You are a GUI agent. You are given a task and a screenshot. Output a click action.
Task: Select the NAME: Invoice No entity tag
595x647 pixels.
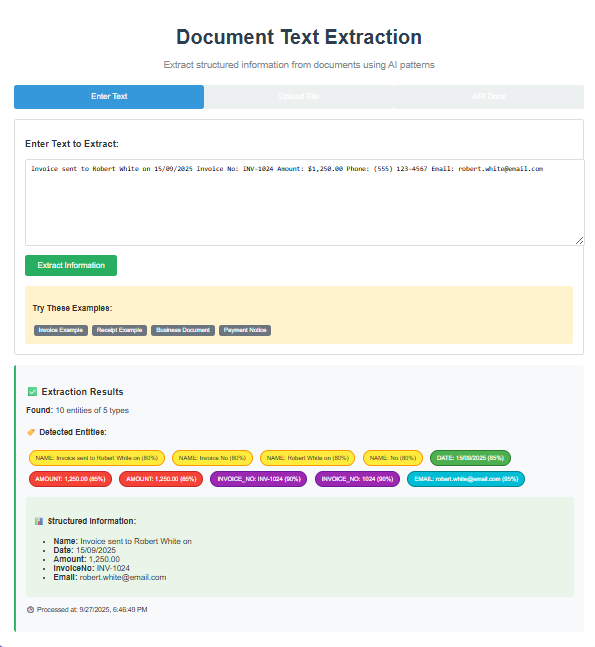tap(212, 458)
